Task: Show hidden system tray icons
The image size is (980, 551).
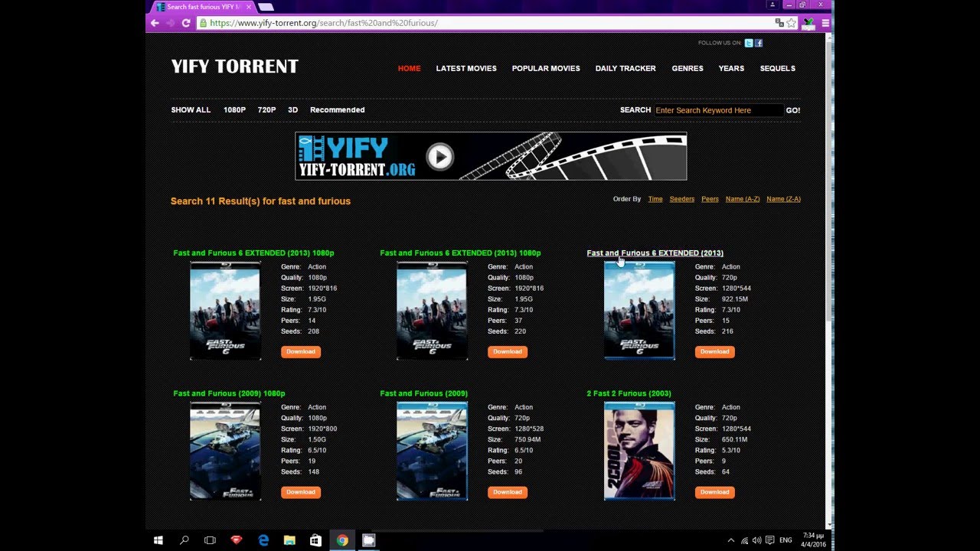Action: coord(730,540)
